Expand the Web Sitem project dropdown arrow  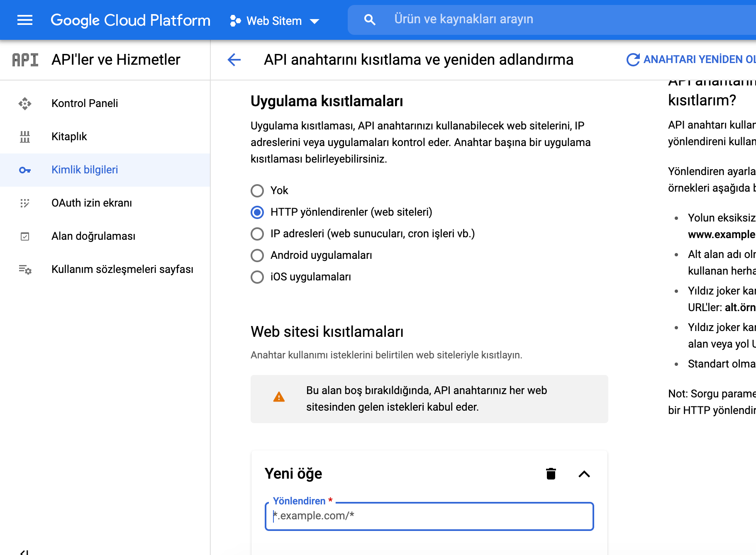tap(315, 21)
